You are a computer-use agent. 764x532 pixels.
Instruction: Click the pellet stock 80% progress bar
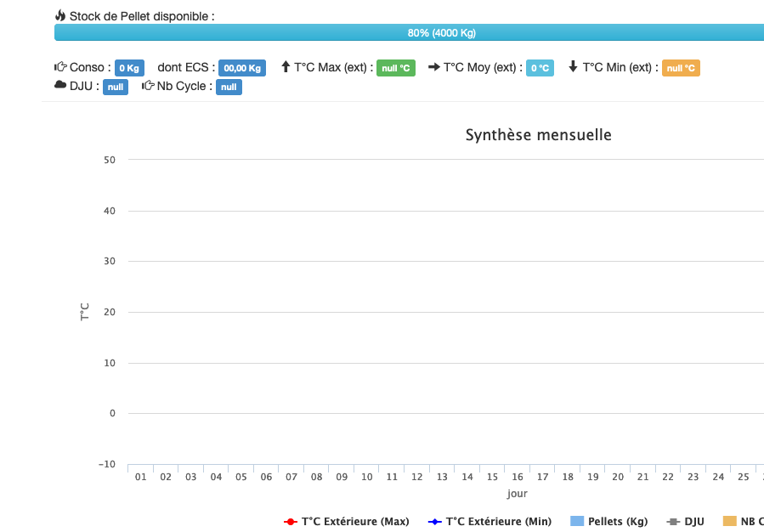click(x=409, y=32)
